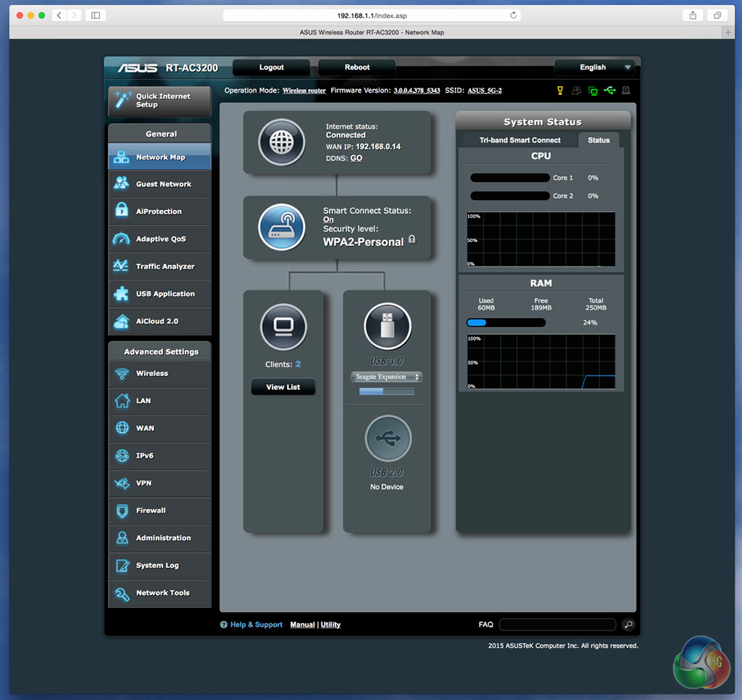Click the DDNS GO link
Viewport: 742px width, 700px height.
click(357, 158)
